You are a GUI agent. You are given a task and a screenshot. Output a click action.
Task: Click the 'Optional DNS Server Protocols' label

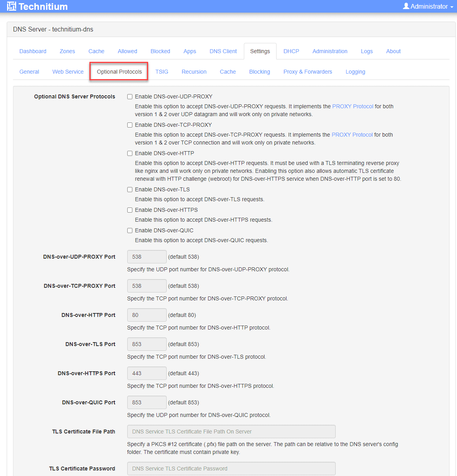click(74, 96)
